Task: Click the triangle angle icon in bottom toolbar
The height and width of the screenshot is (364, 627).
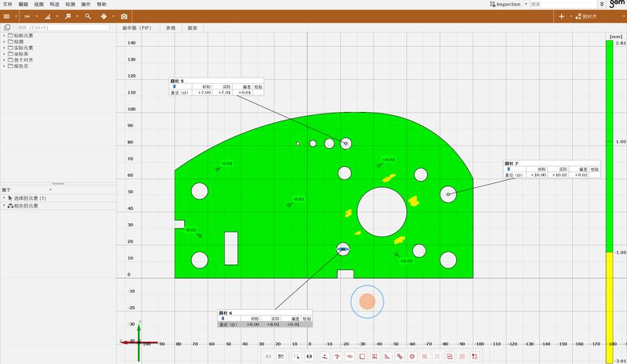Action: [387, 357]
